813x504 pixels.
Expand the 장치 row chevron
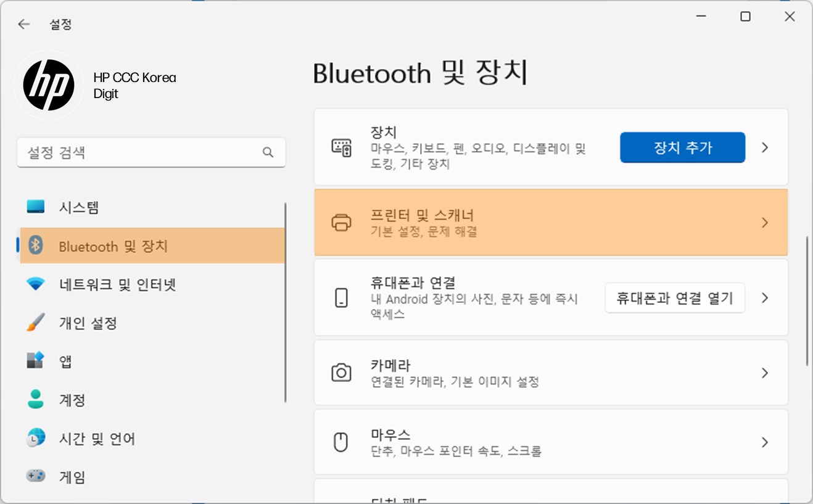tap(765, 147)
